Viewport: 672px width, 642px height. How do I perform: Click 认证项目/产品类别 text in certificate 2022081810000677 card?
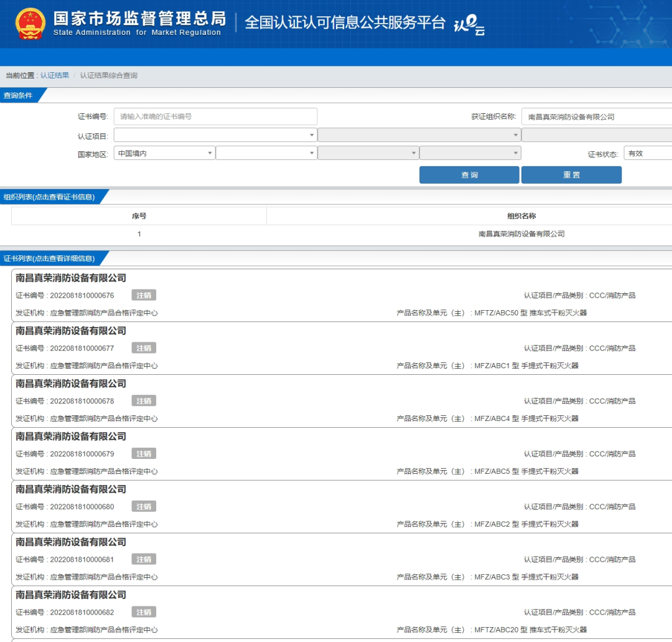pyautogui.click(x=579, y=348)
